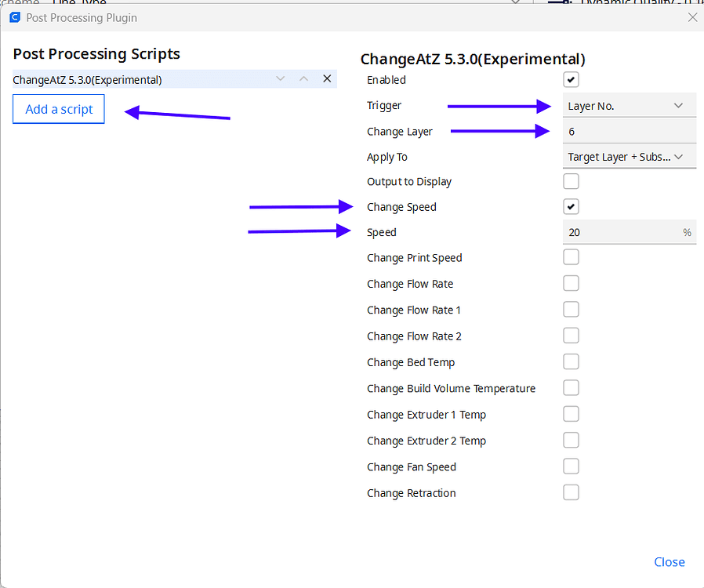Image resolution: width=704 pixels, height=588 pixels.
Task: Enable Change Flow Rate option
Action: click(x=572, y=283)
